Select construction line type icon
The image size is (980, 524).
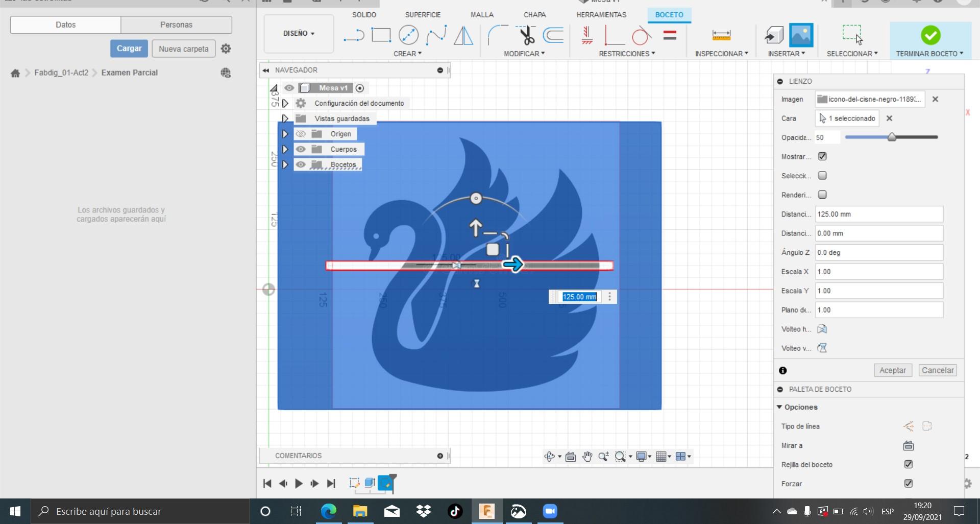909,426
